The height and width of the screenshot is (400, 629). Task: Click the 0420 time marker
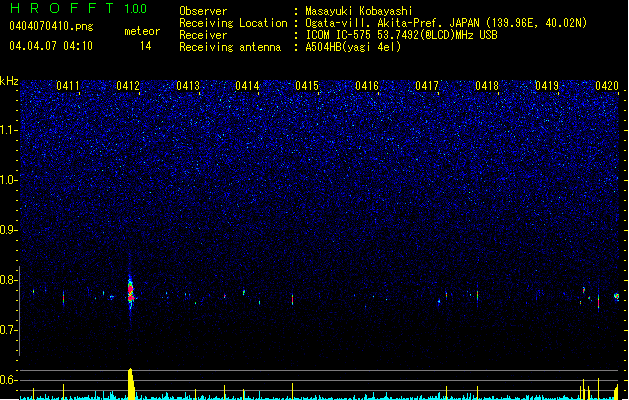pos(607,86)
